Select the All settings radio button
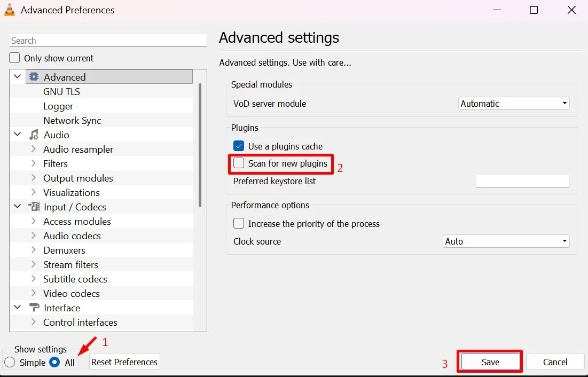 point(54,363)
